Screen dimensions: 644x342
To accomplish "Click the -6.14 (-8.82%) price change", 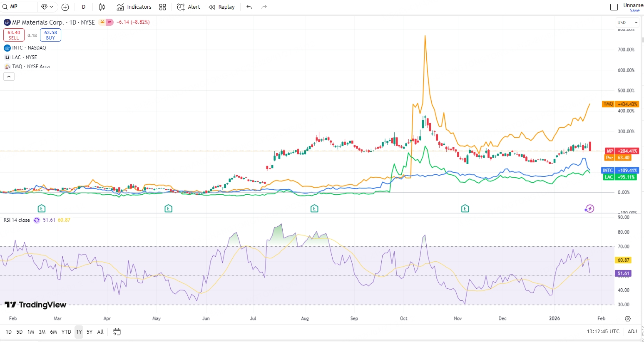I will [133, 22].
